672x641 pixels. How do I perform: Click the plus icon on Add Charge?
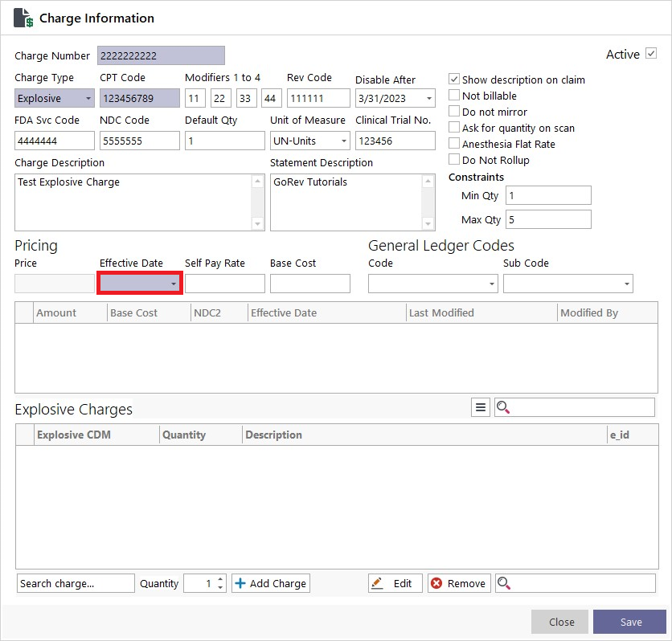point(240,583)
